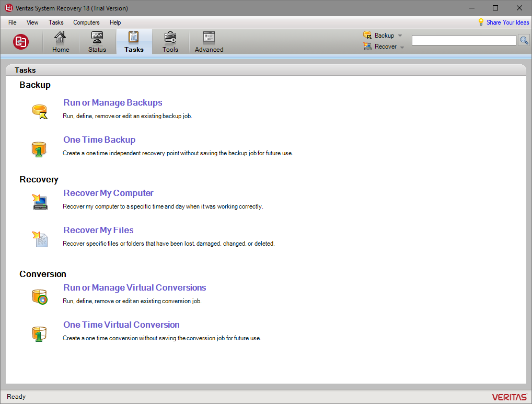Click the Home tab label
Screen dimensions: 532x404
tap(61, 50)
